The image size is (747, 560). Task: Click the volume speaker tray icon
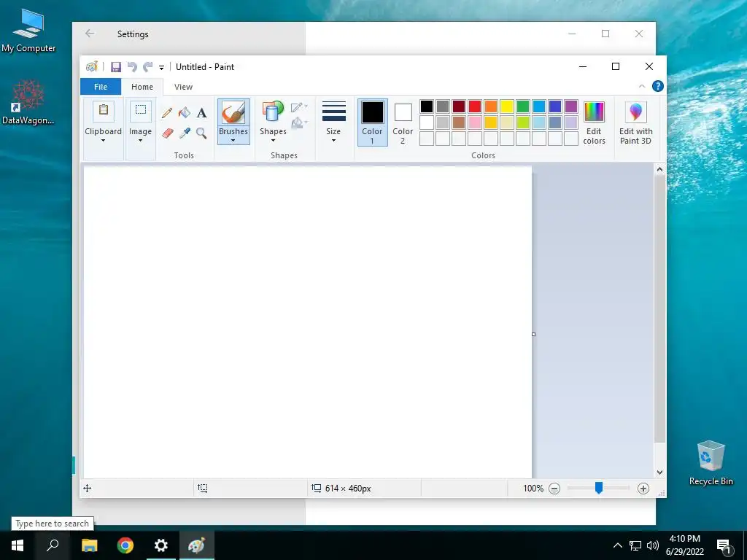653,545
